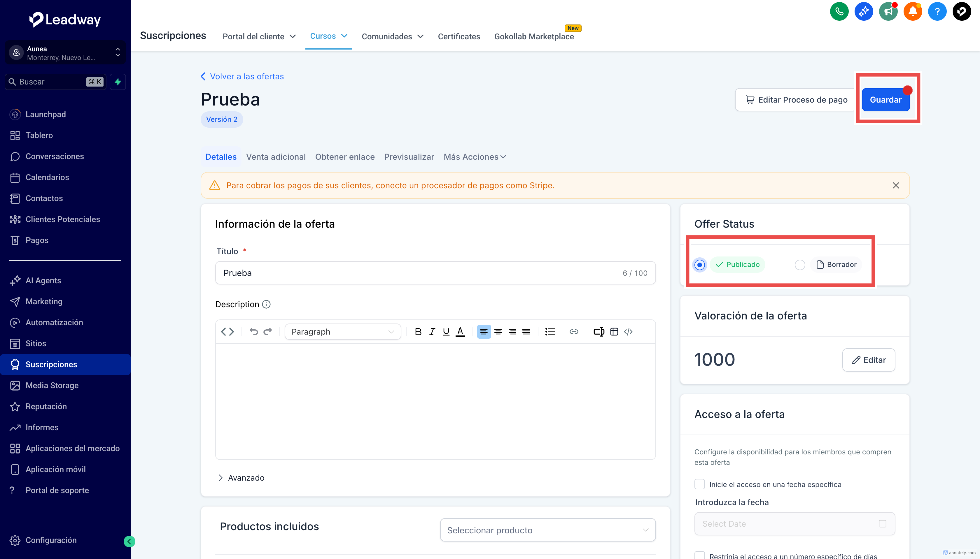Viewport: 980px width, 559px height.
Task: Open text color picker in editor
Action: (x=460, y=332)
